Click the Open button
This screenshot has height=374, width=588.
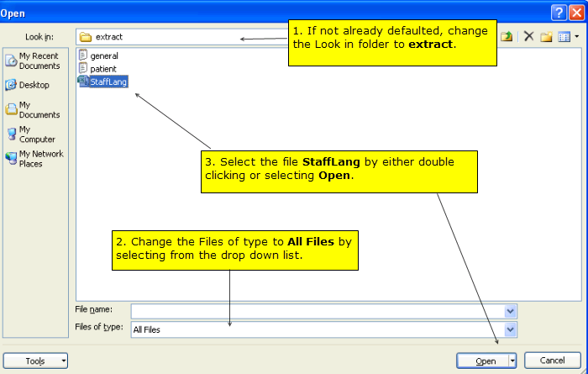[x=482, y=361]
